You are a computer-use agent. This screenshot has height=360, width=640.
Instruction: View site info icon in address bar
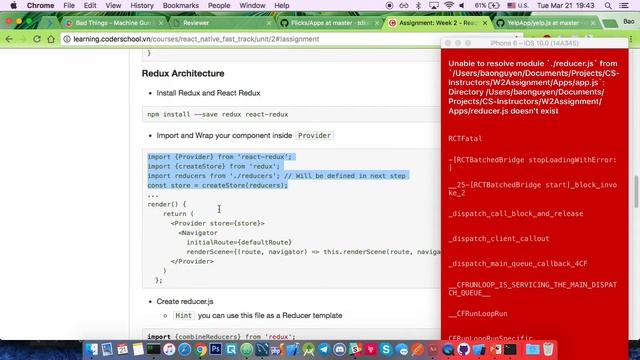pos(67,39)
